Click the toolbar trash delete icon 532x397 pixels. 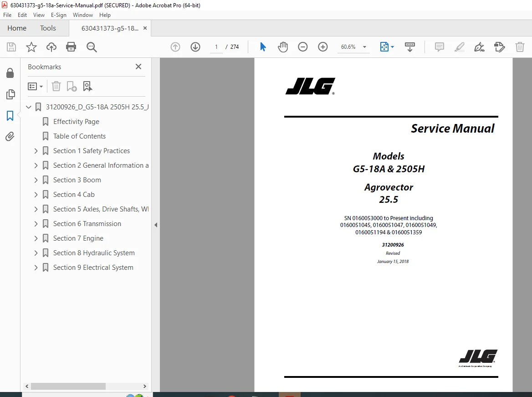coord(520,47)
